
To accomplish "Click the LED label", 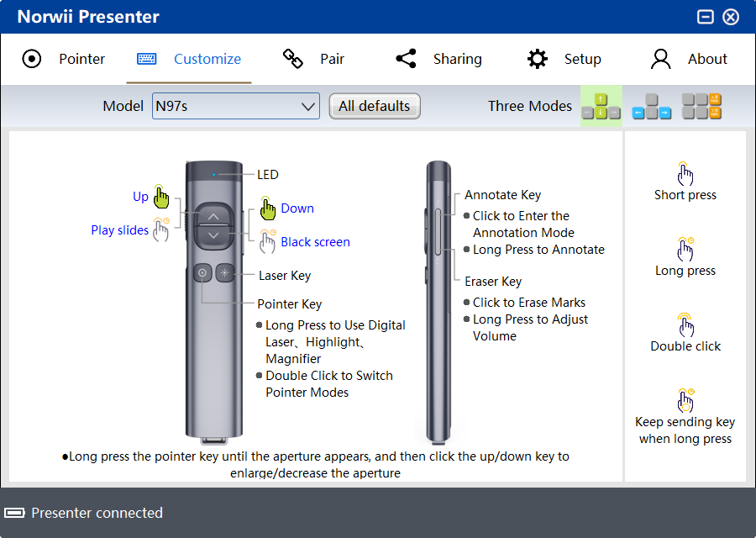I will tap(268, 174).
